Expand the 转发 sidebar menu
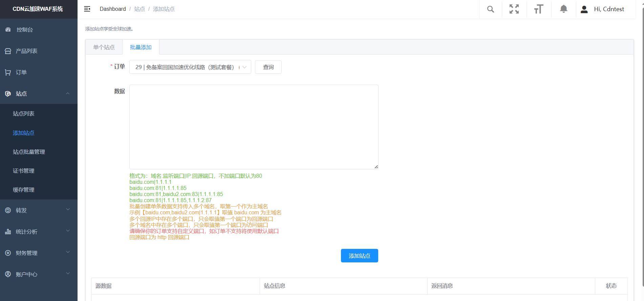Viewport: 644px width, 301px height. pos(39,211)
